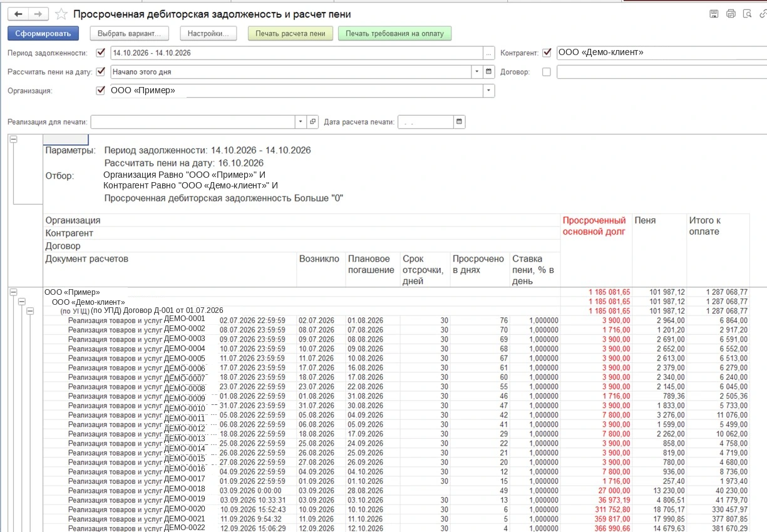This screenshot has width=767, height=532.
Task: Save the report with the diskette icon
Action: pyautogui.click(x=714, y=14)
